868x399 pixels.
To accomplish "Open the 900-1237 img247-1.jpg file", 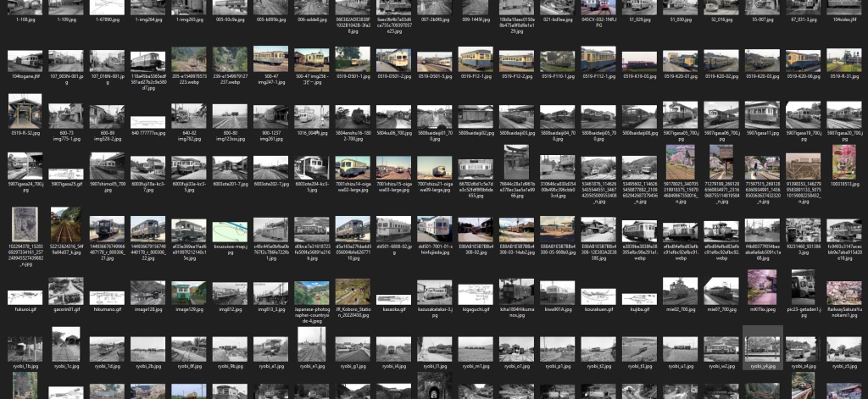I will pyautogui.click(x=271, y=113).
